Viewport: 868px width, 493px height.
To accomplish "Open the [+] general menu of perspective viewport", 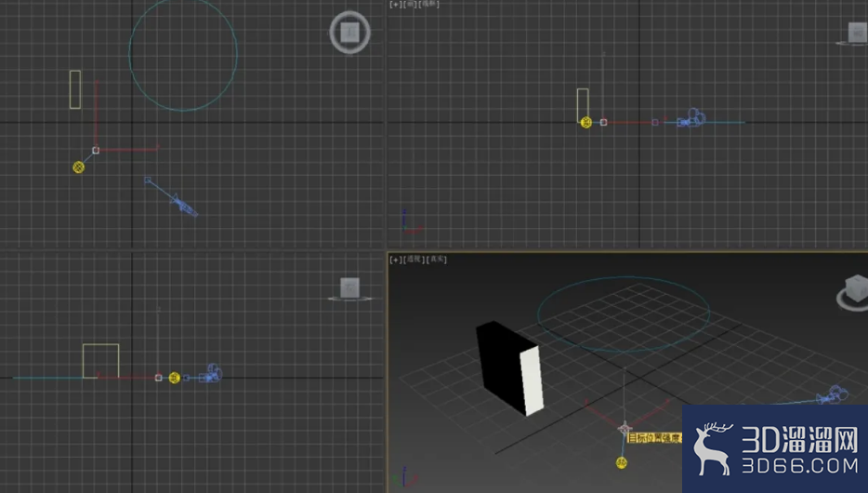I will [395, 260].
